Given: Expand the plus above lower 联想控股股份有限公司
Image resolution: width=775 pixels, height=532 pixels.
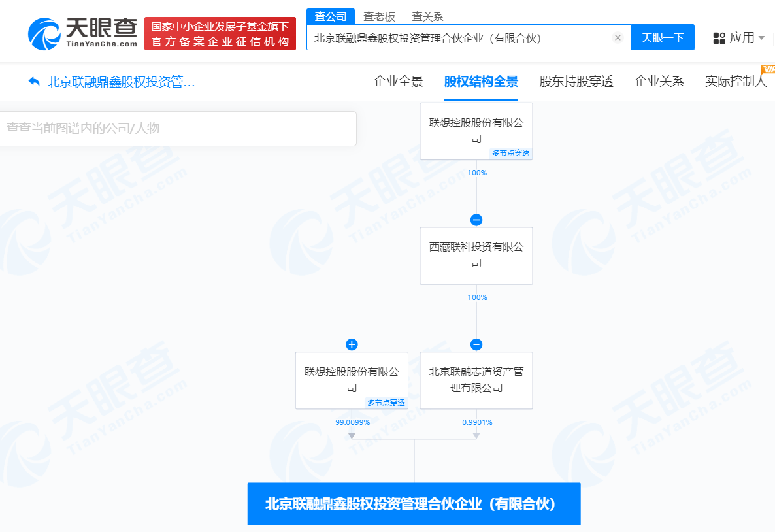Looking at the screenshot, I should pyautogui.click(x=352, y=344).
